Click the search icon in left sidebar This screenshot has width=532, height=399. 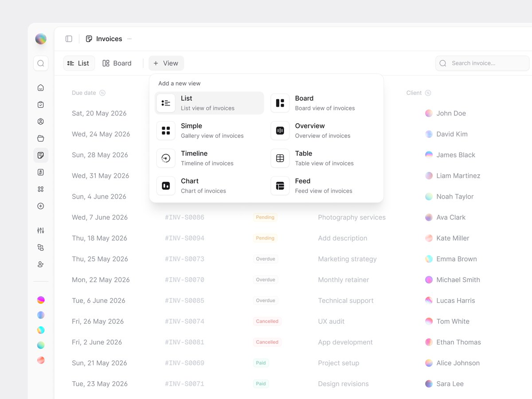(x=41, y=63)
